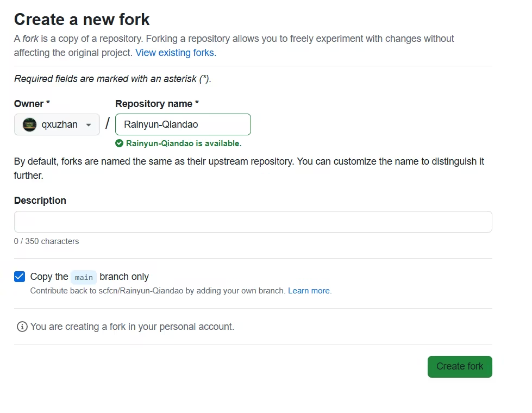Screen dimensions: 532x413
Task: Click the "Owner *" field label
Action: pyautogui.click(x=32, y=103)
